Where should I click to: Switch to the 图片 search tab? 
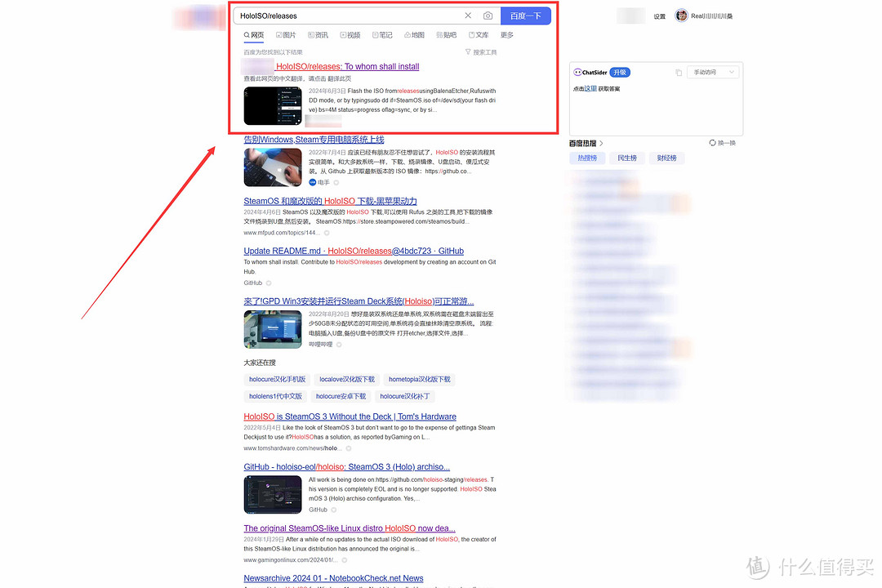[x=286, y=35]
